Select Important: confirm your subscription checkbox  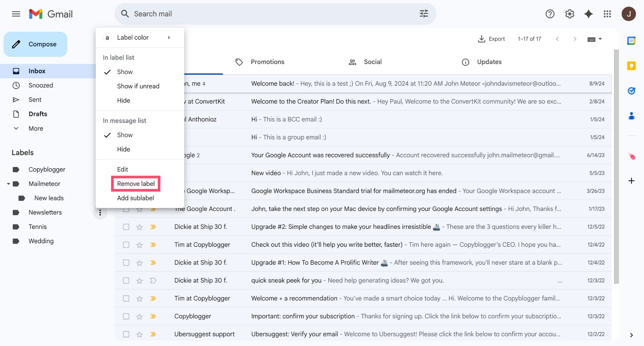tap(126, 316)
